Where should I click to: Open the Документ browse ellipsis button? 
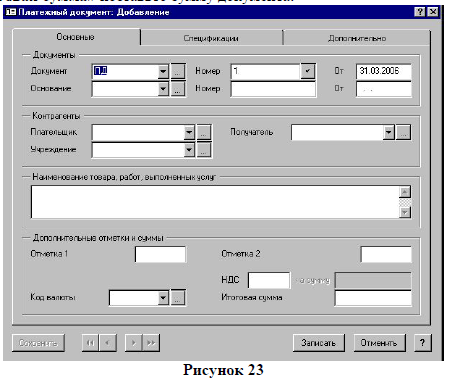click(178, 71)
